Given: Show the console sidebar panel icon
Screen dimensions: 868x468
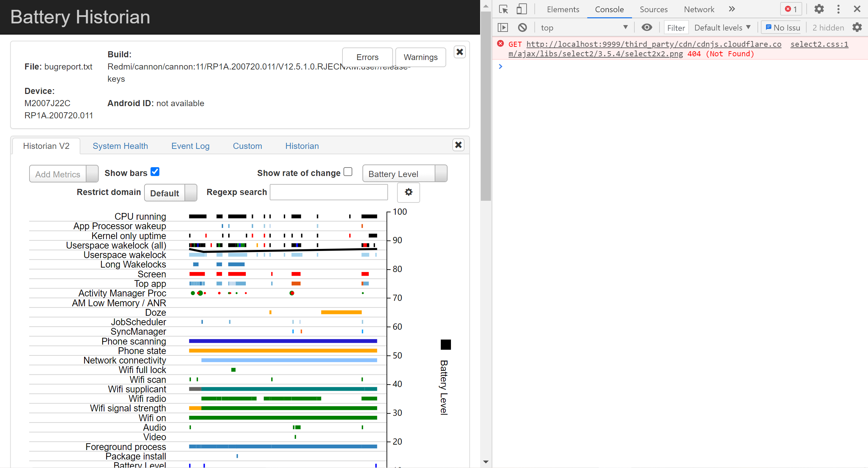Looking at the screenshot, I should [x=503, y=27].
